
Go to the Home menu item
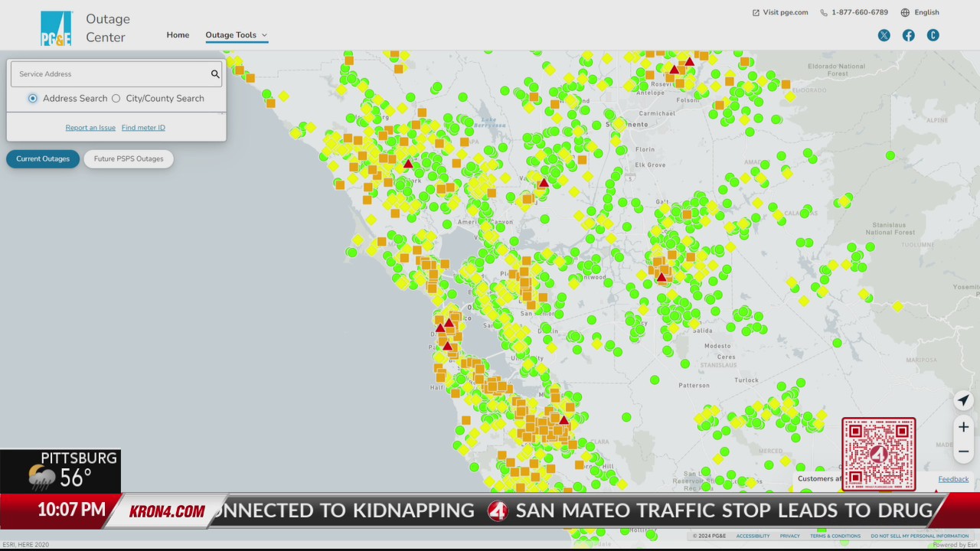(x=178, y=34)
